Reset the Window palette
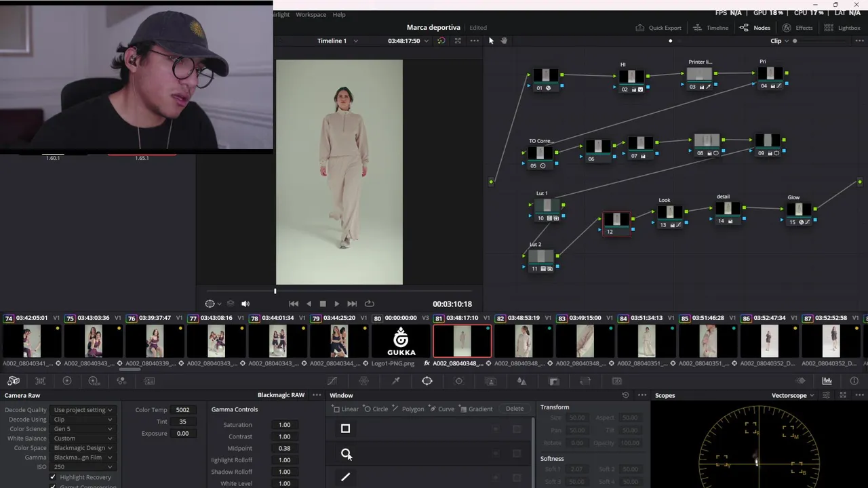The width and height of the screenshot is (868, 488). tap(625, 395)
